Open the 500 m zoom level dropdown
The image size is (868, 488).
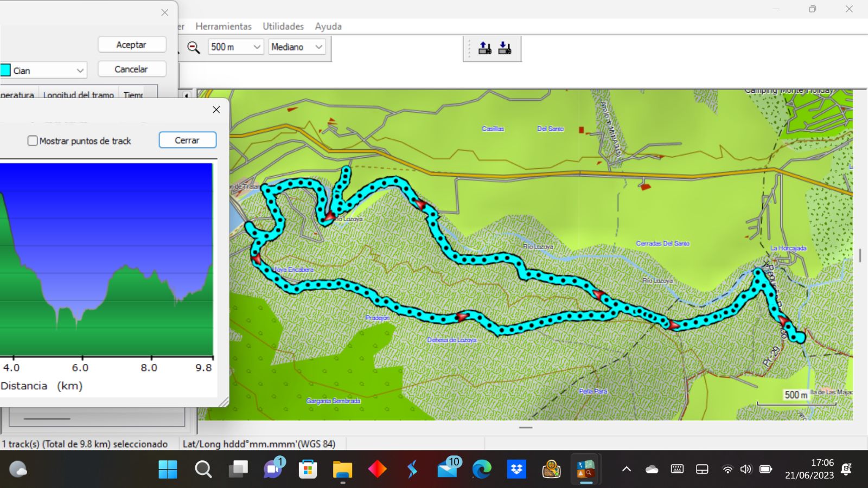pyautogui.click(x=235, y=47)
